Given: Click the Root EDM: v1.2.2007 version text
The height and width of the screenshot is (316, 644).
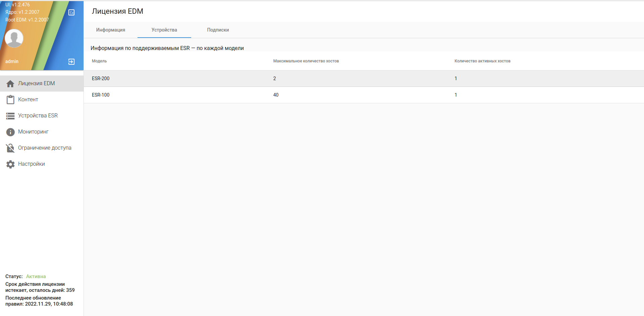Looking at the screenshot, I should pos(27,20).
